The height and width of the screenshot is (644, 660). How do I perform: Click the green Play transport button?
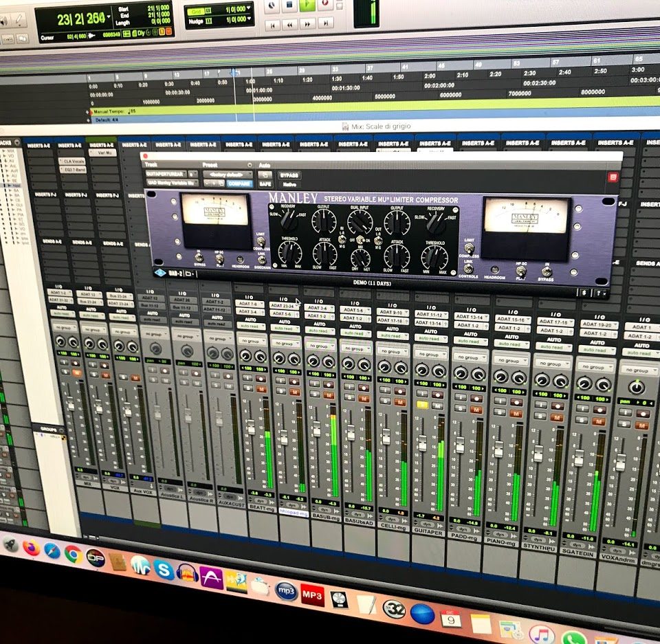pyautogui.click(x=307, y=5)
